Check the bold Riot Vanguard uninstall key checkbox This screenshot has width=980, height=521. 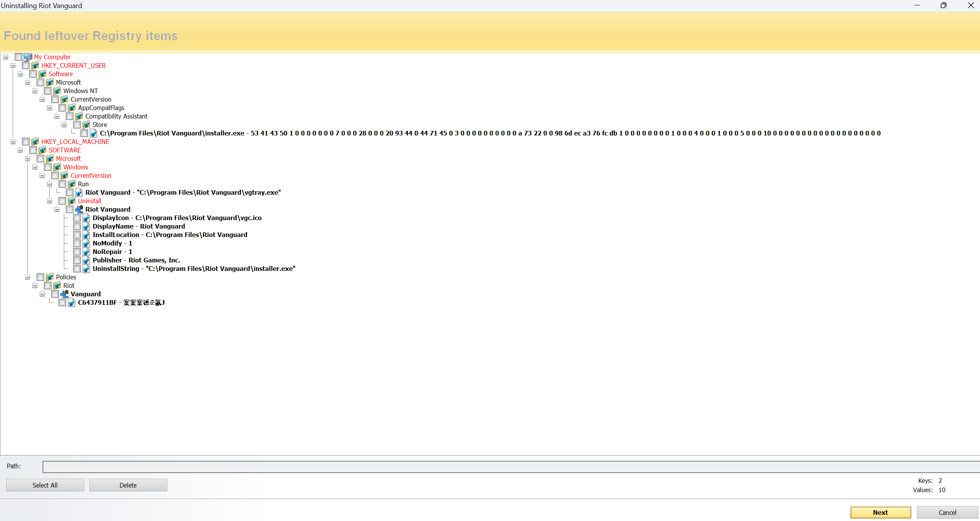pyautogui.click(x=70, y=209)
